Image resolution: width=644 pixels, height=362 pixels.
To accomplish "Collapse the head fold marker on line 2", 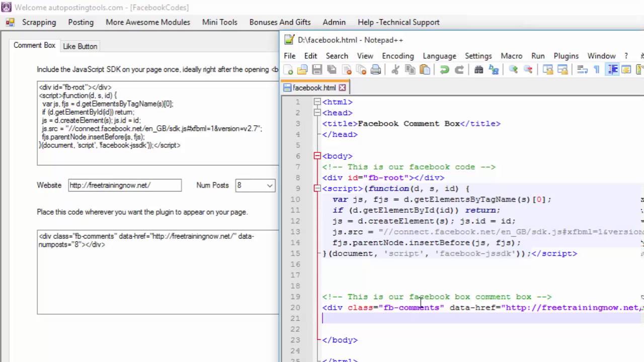I will [317, 113].
